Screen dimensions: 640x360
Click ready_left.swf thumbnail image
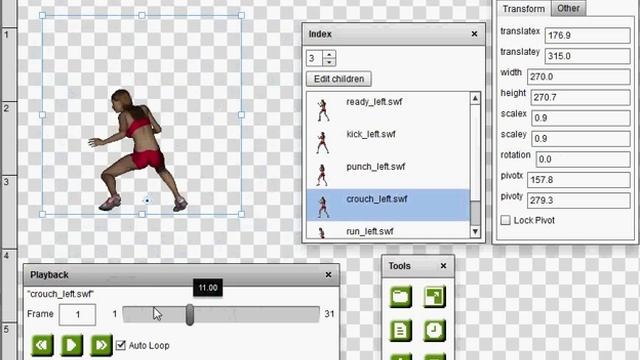pyautogui.click(x=322, y=110)
